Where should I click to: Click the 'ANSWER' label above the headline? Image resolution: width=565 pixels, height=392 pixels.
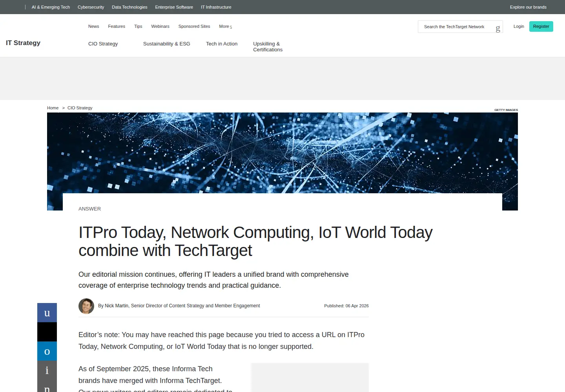pyautogui.click(x=89, y=209)
